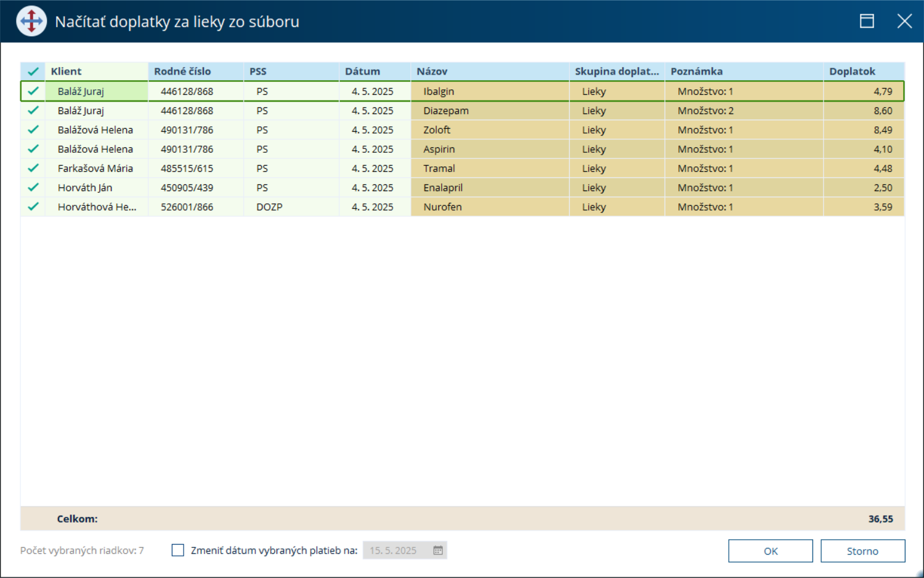This screenshot has width=924, height=578.
Task: Maximize the dialog window
Action: 867,22
